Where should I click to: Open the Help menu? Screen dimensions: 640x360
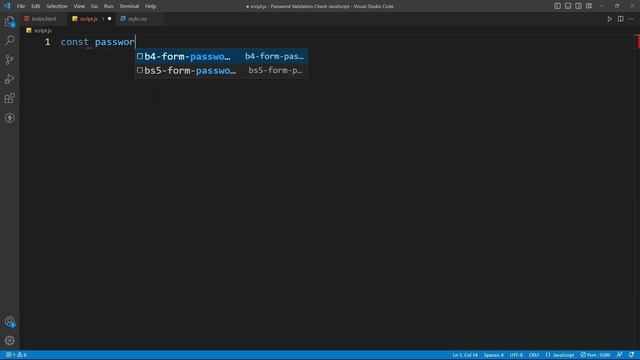coord(151,6)
